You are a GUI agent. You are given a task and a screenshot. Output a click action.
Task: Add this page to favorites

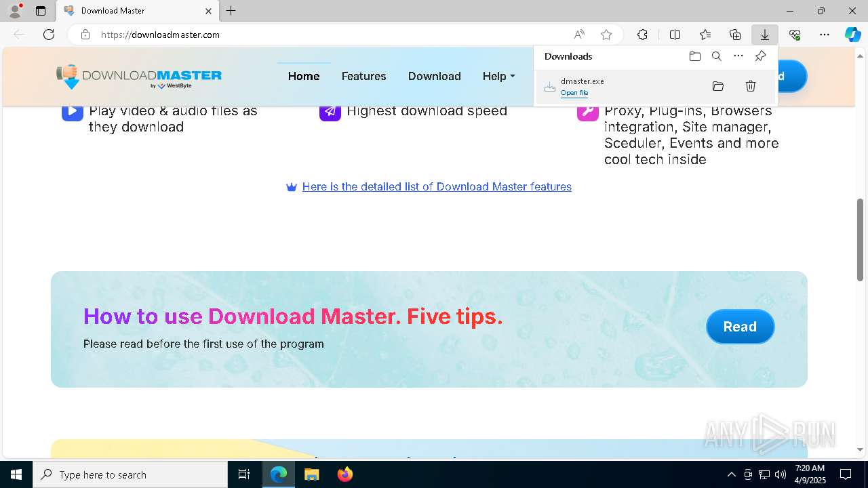coord(606,35)
